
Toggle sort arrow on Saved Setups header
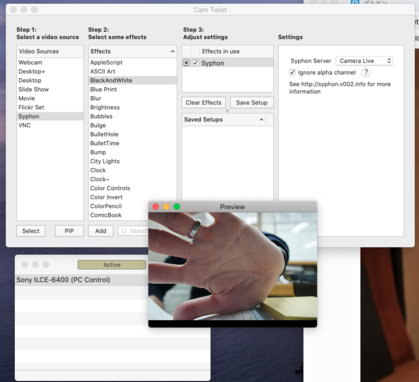[x=261, y=119]
